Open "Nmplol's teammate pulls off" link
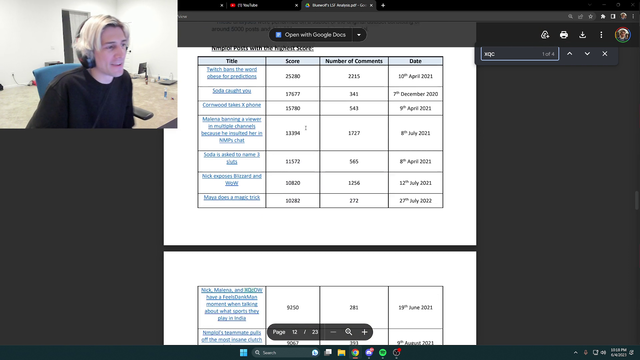 [x=231, y=336]
